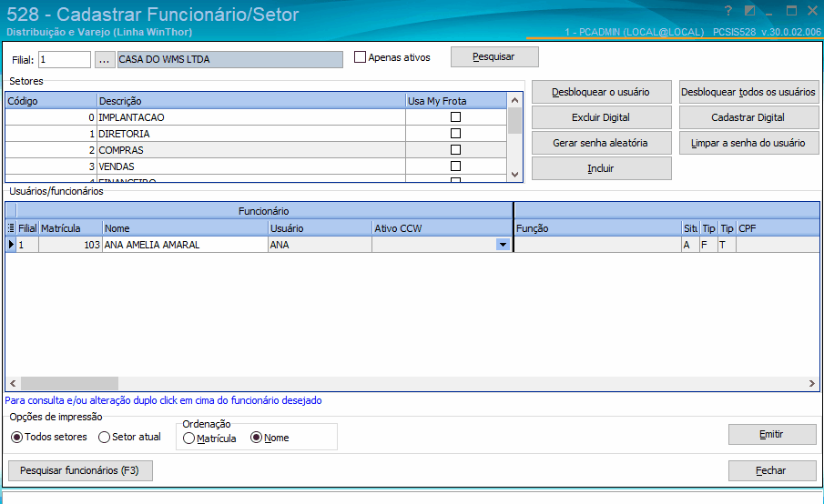Click the employee grid horizontal scrollbar thumb

69,383
